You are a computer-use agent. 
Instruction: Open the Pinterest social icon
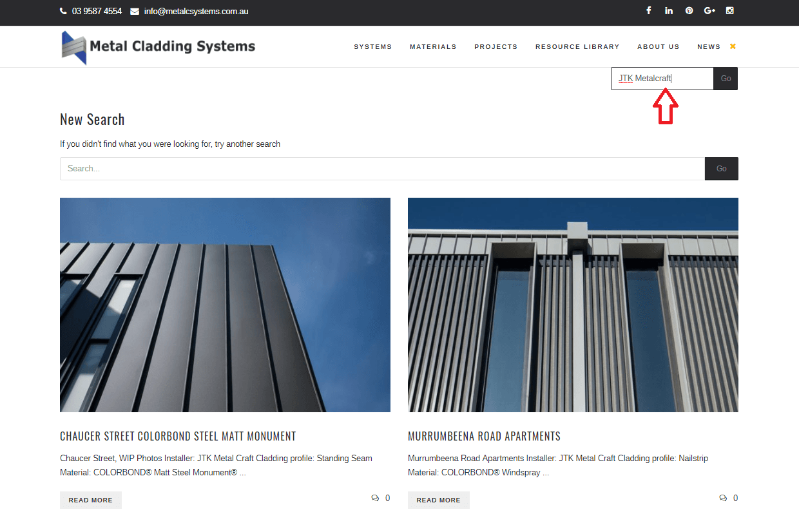point(689,10)
